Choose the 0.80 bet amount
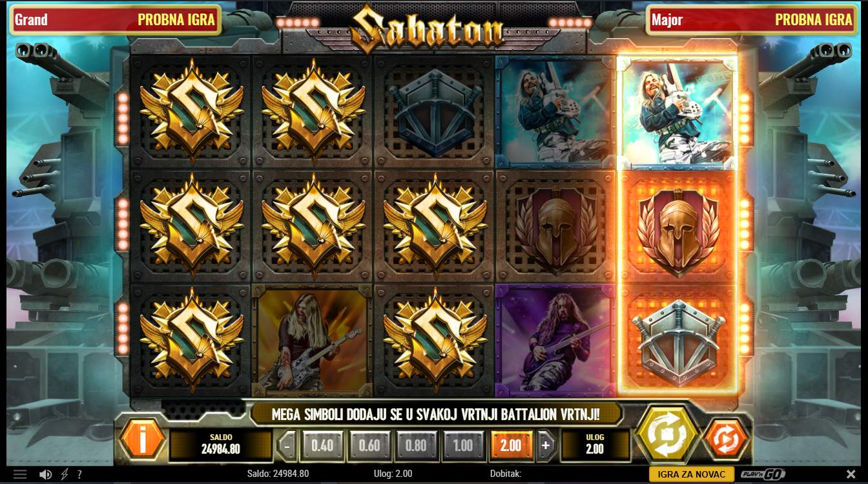This screenshot has height=484, width=868. tap(417, 445)
